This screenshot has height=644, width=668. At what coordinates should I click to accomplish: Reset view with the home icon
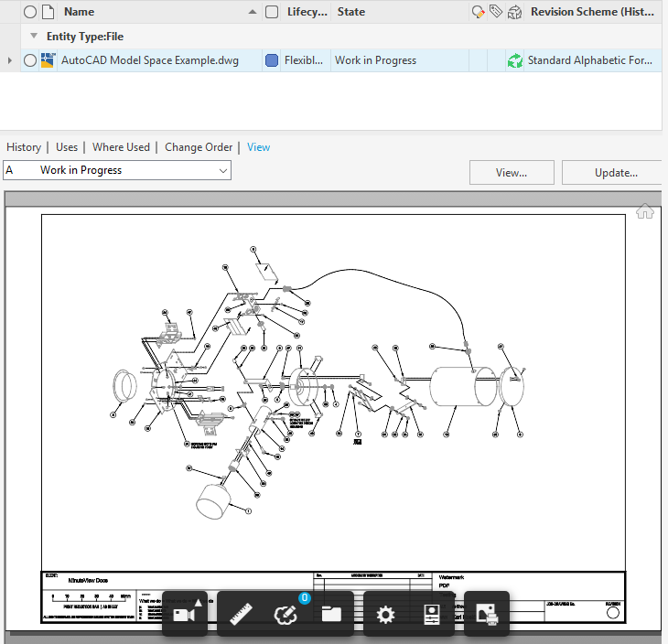click(x=644, y=211)
